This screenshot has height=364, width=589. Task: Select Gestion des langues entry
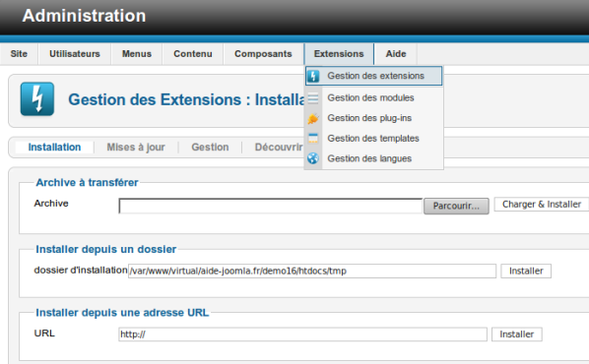point(373,158)
